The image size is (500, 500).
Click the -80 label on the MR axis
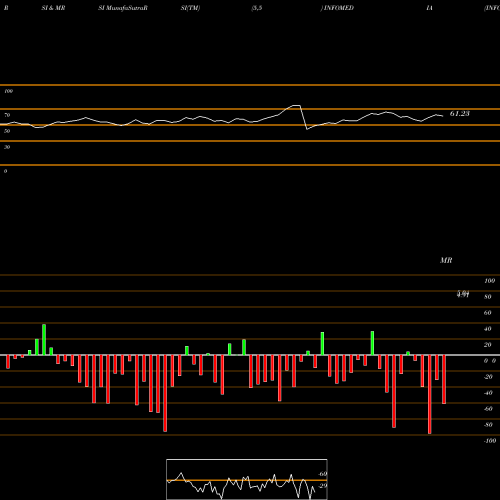coord(488,425)
